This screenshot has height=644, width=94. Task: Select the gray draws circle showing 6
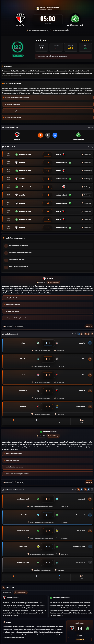[48, 135]
